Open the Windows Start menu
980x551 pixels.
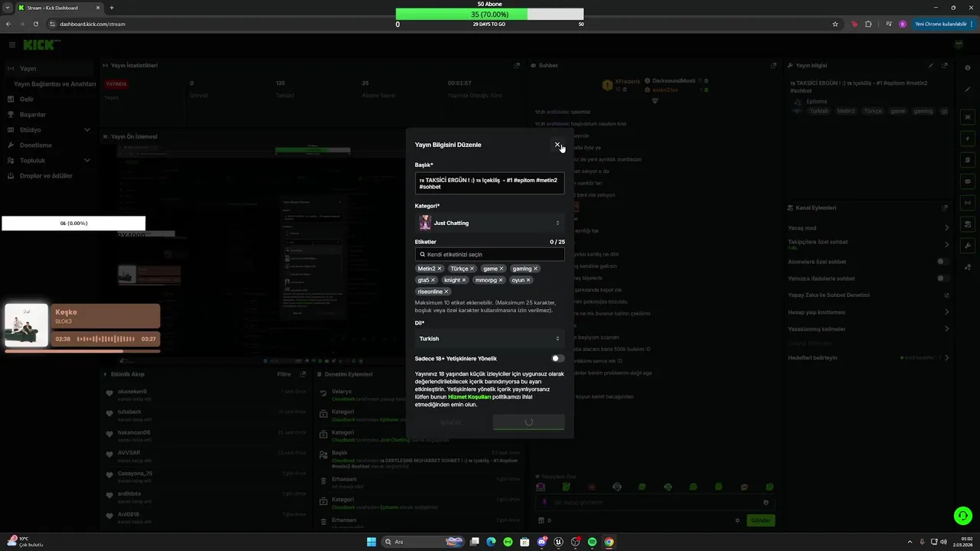click(371, 542)
